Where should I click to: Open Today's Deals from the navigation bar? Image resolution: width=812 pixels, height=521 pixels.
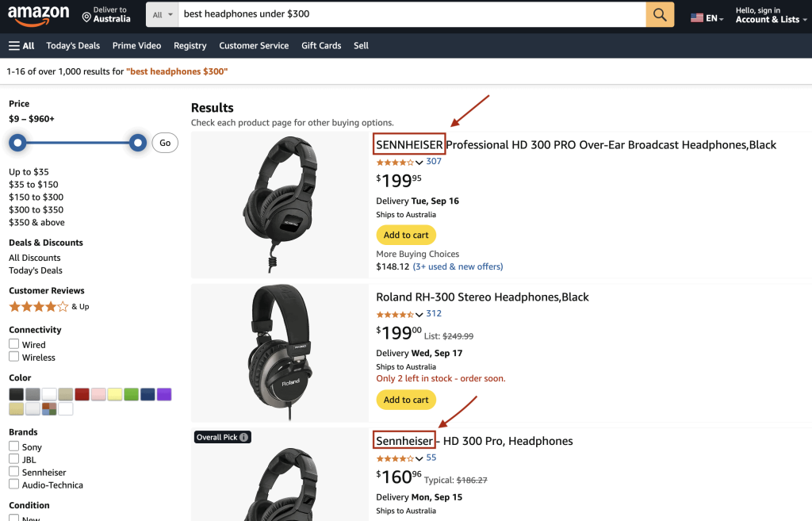72,45
